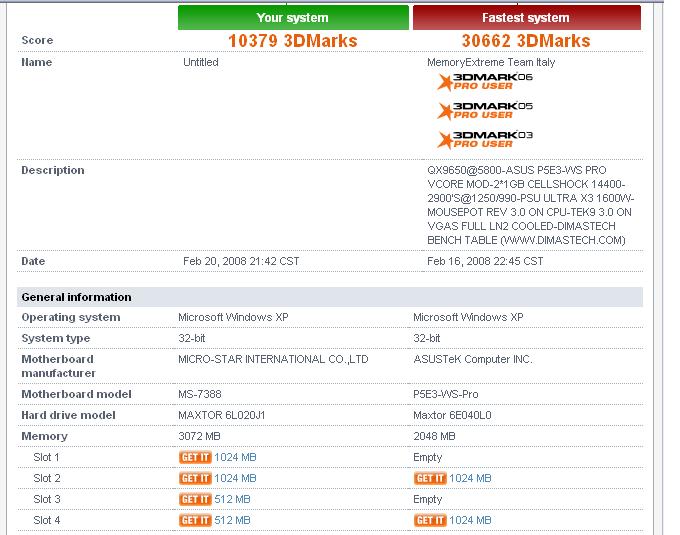Viewport: 680px width, 535px height.
Task: Click GET IT button for your system Slot 3
Action: tap(195, 499)
